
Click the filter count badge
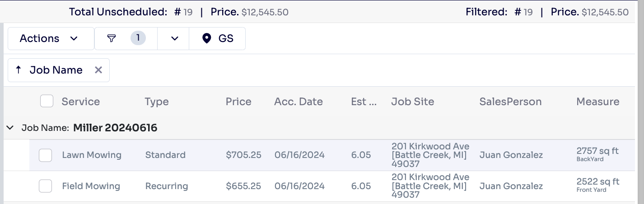[x=138, y=38]
